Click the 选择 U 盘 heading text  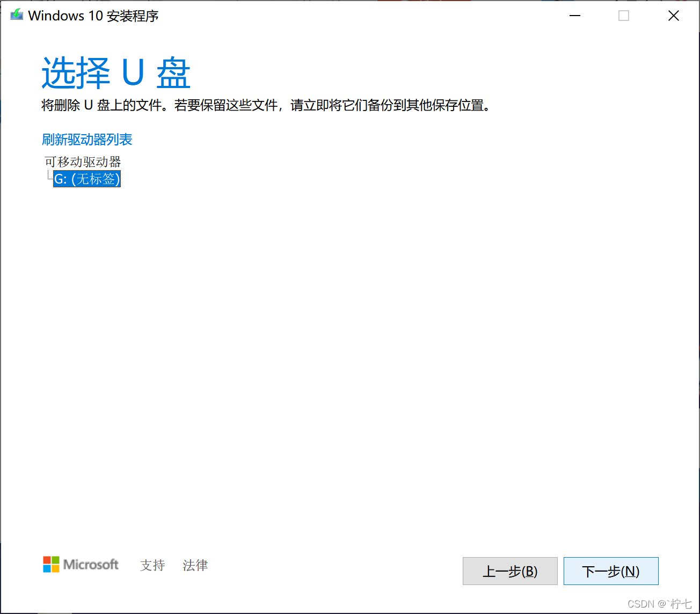pyautogui.click(x=116, y=73)
